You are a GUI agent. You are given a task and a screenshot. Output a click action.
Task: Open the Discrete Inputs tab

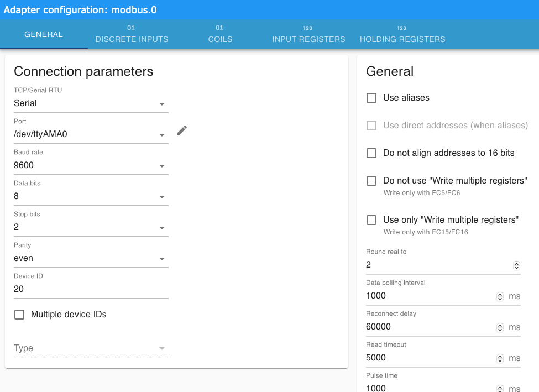[132, 34]
